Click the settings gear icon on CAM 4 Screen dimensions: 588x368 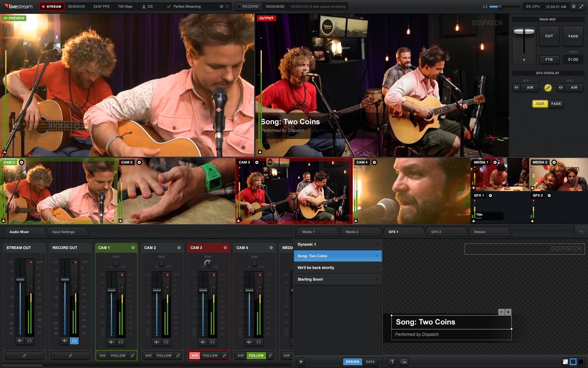click(x=374, y=162)
